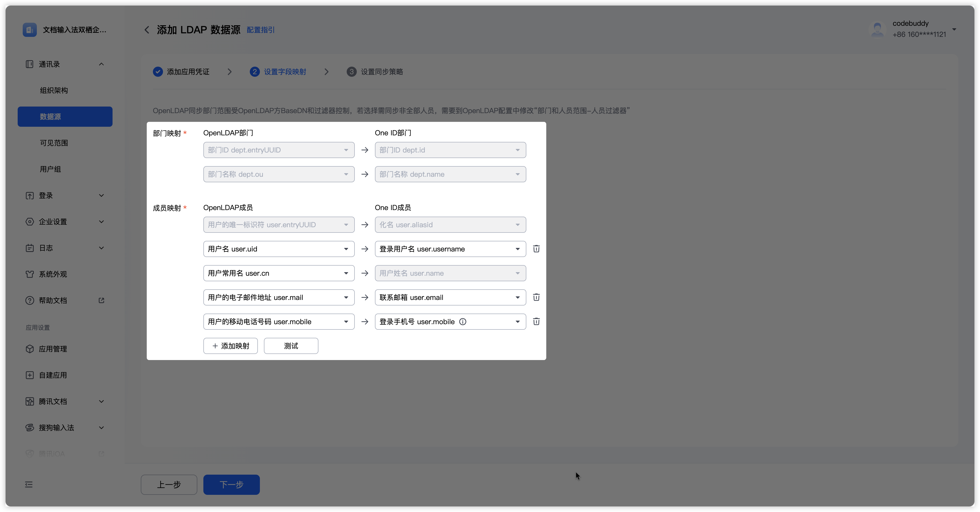Click the info icon beside user.mobile
The image size is (980, 512).
[462, 322]
